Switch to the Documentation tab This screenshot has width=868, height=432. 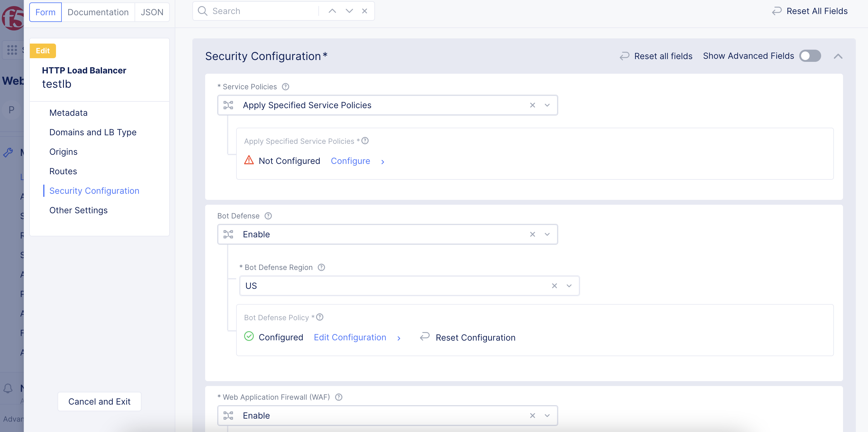click(x=98, y=12)
